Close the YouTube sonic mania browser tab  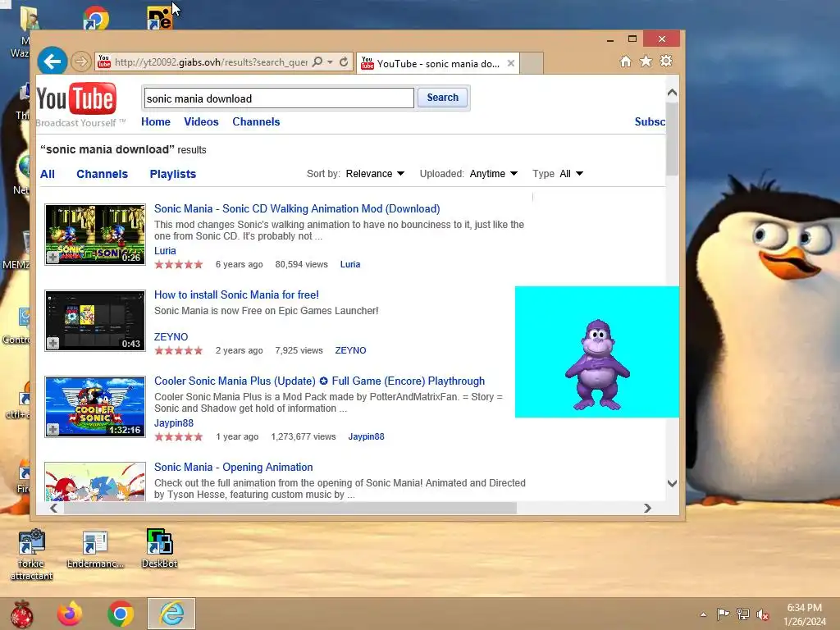click(x=511, y=63)
